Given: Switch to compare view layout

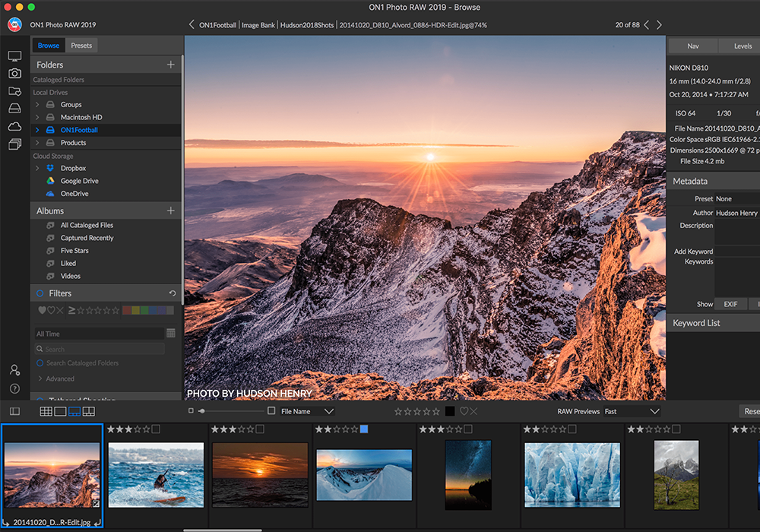Looking at the screenshot, I should coord(89,411).
